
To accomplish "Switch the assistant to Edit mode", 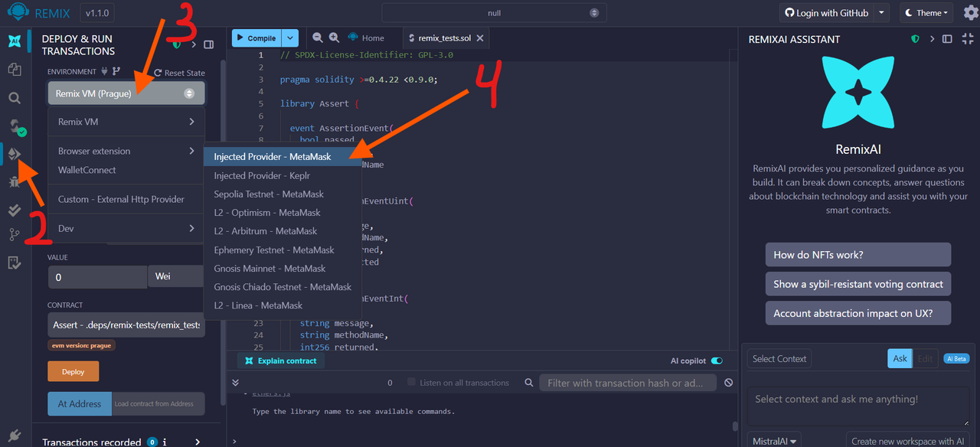I will [925, 358].
